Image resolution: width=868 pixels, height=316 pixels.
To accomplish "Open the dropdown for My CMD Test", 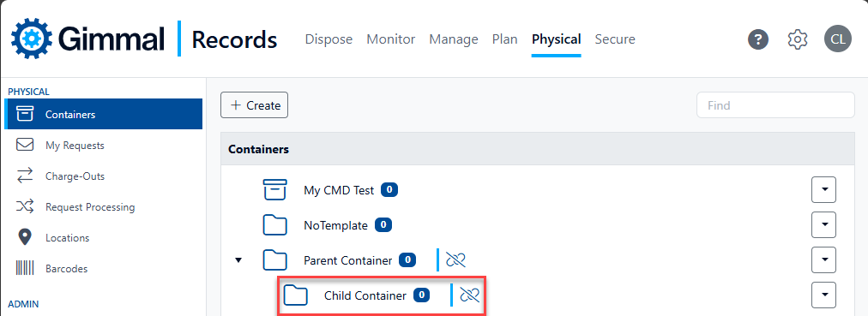I will coord(823,189).
